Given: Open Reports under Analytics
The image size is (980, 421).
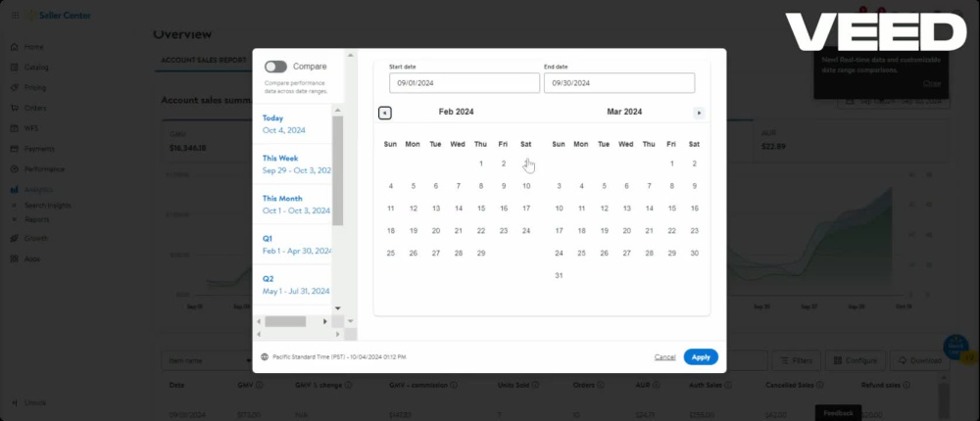Looking at the screenshot, I should 37,220.
